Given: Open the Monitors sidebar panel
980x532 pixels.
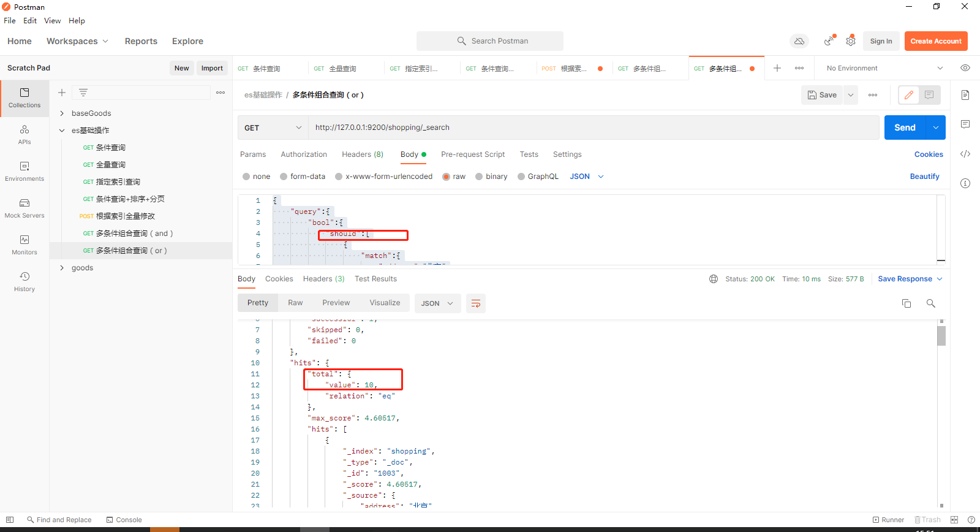Looking at the screenshot, I should click(x=24, y=245).
